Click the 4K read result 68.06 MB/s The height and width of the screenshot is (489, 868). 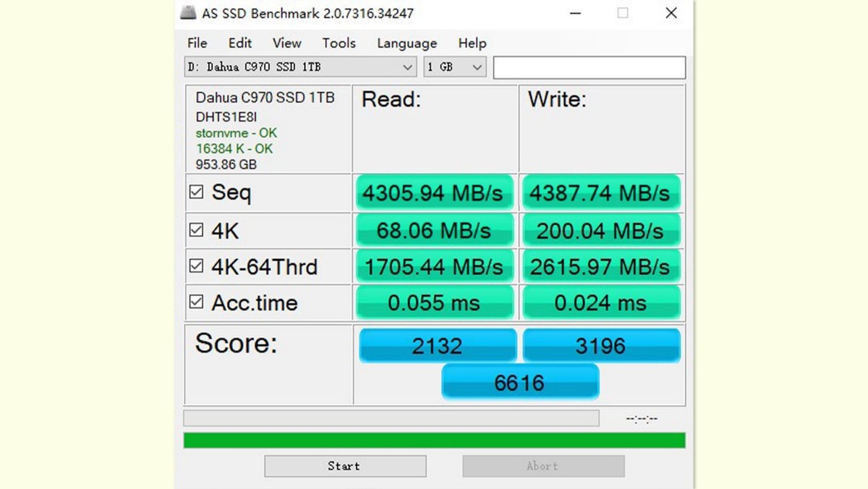pos(435,230)
